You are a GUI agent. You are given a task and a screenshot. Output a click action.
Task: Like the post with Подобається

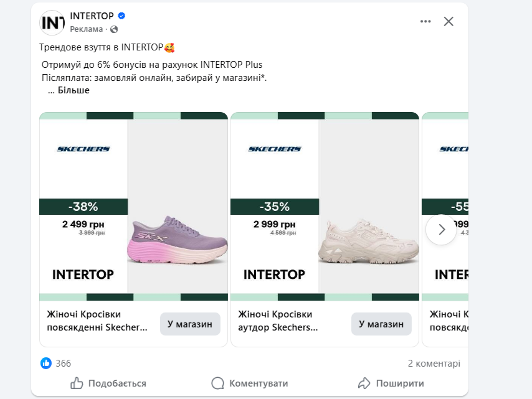click(x=108, y=383)
